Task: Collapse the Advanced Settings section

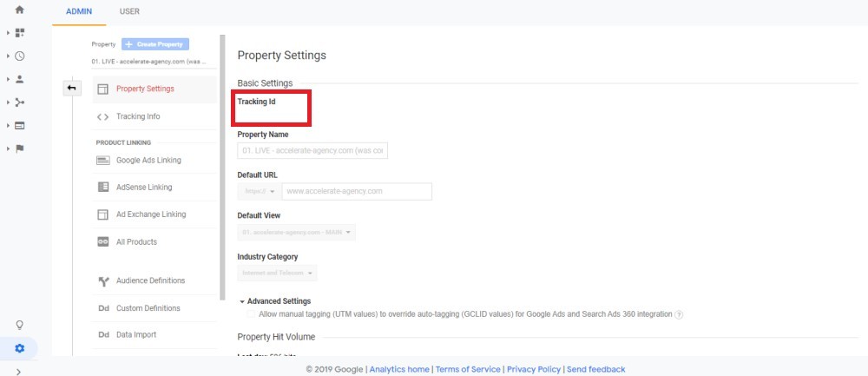Action: (x=275, y=301)
